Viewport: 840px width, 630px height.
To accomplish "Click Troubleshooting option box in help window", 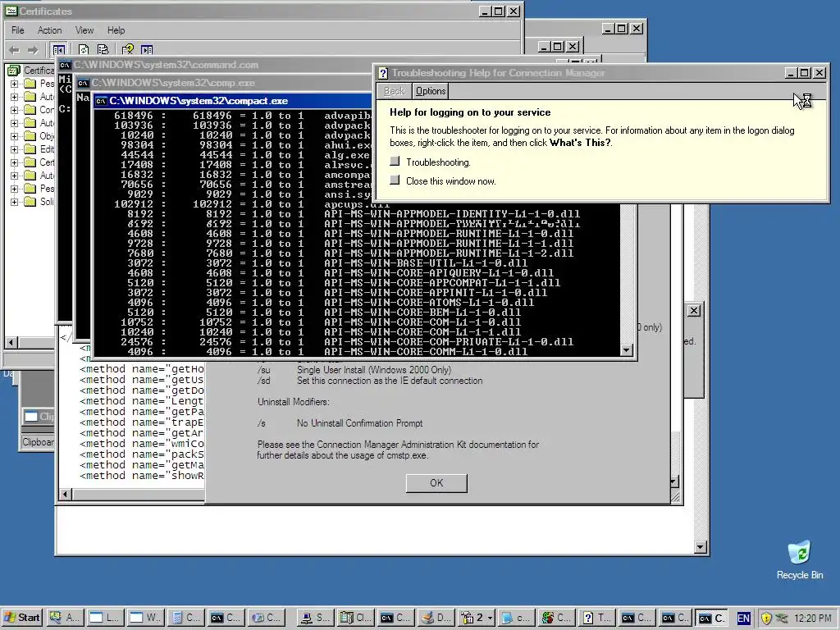I will pyautogui.click(x=395, y=162).
